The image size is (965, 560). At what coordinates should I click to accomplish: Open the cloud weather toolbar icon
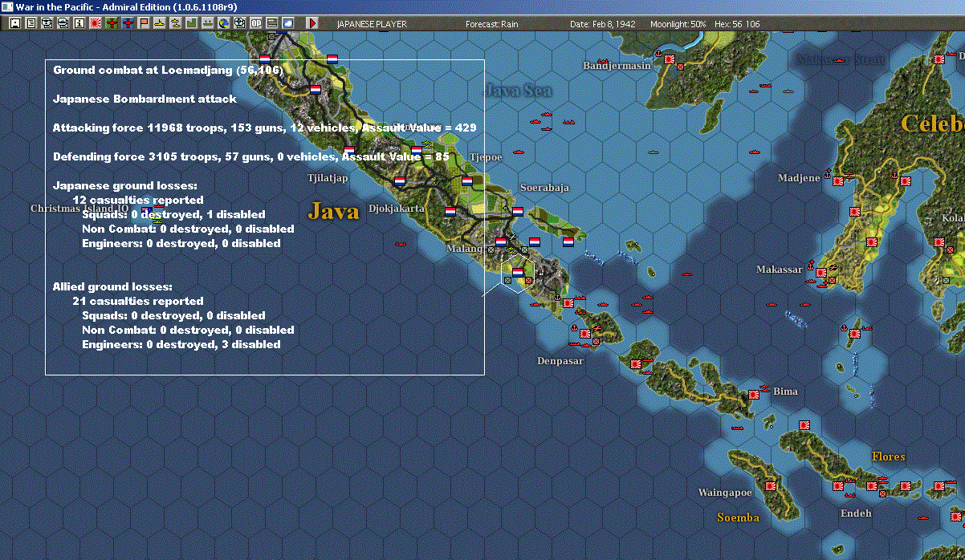pyautogui.click(x=287, y=23)
